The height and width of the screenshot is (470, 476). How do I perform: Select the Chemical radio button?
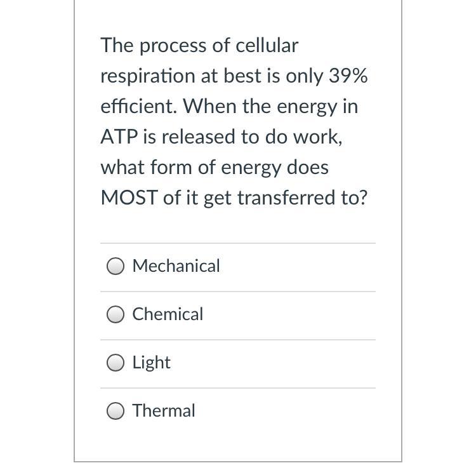click(x=116, y=314)
